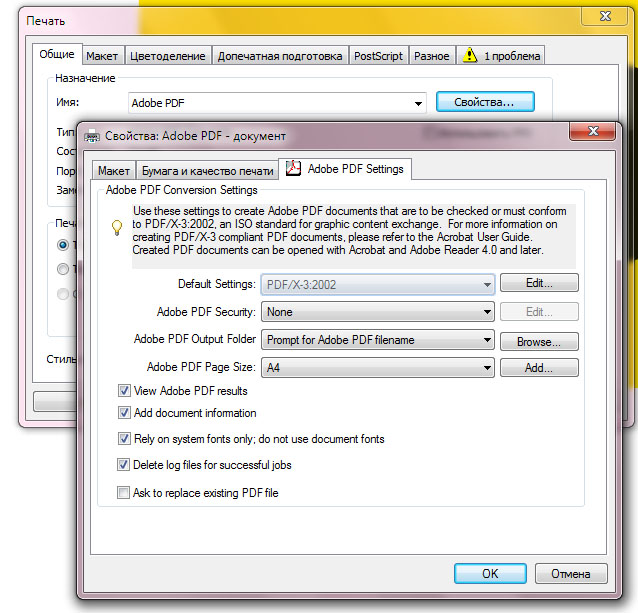Select the Adobe PDF Settings tab
638x613 pixels.
[345, 169]
